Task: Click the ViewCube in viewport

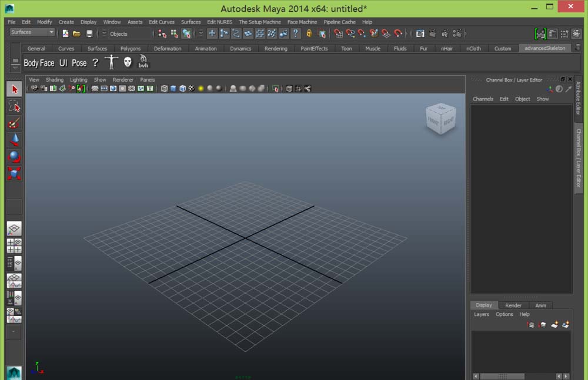Action: pos(440,119)
